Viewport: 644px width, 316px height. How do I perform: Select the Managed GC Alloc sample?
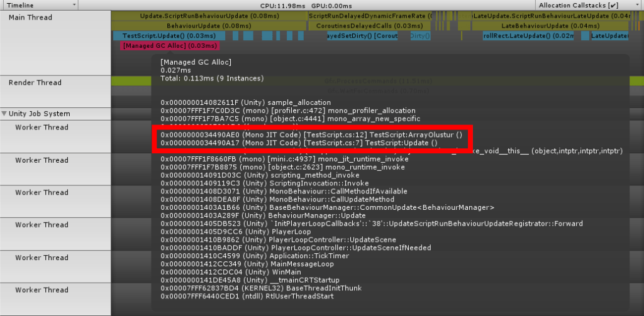(170, 46)
